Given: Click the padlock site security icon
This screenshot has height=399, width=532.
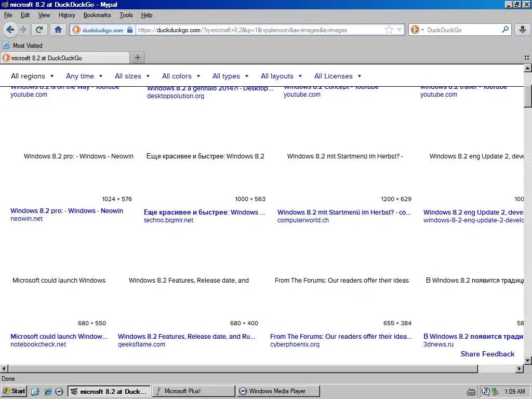Looking at the screenshot, I should pyautogui.click(x=130, y=30).
